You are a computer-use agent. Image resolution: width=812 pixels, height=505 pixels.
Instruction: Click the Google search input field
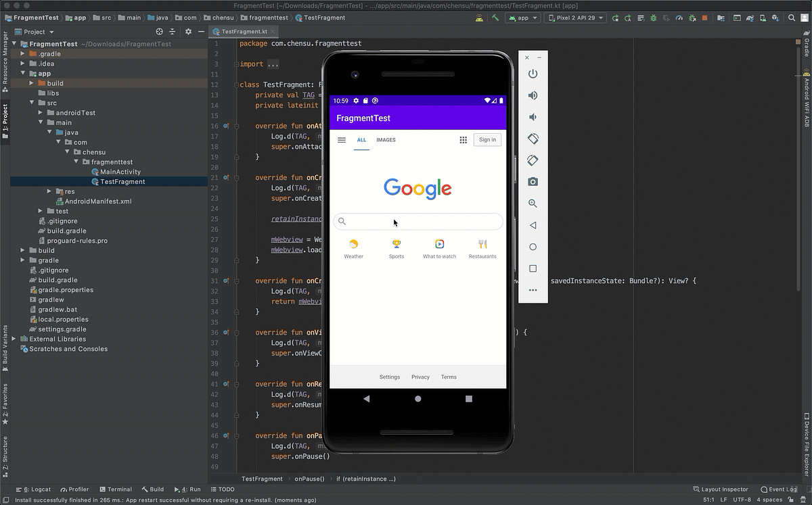[418, 221]
